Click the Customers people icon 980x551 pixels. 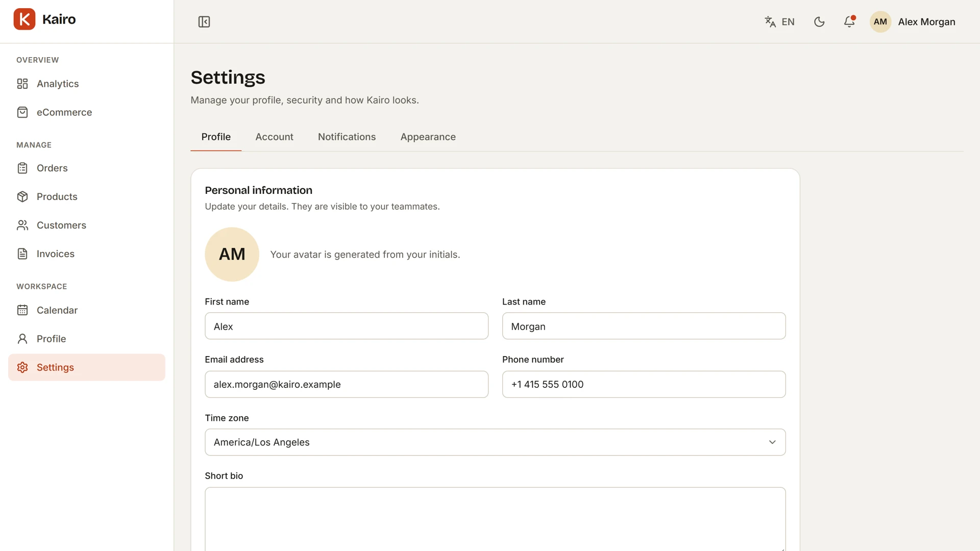coord(22,226)
